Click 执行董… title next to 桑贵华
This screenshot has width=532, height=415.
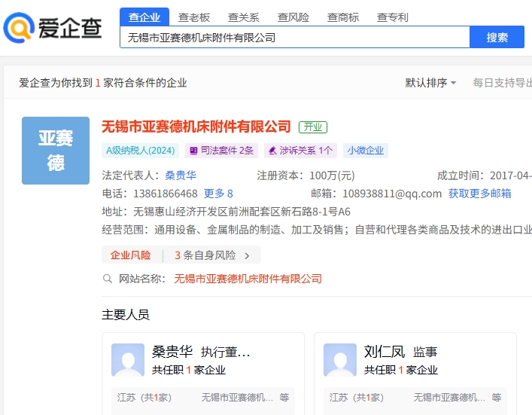225,352
